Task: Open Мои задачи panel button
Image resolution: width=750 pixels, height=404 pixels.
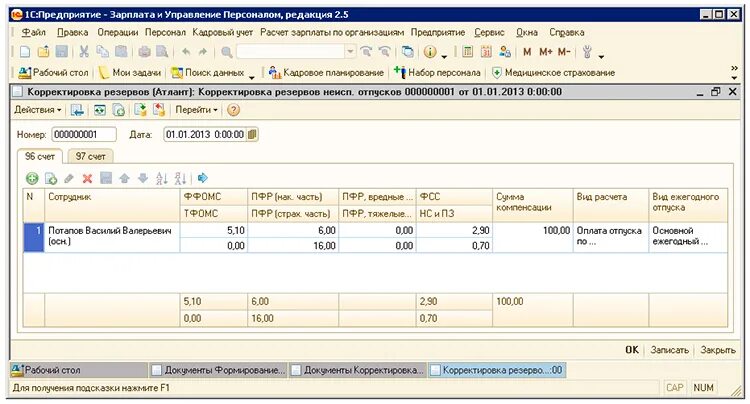Action: pyautogui.click(x=131, y=73)
